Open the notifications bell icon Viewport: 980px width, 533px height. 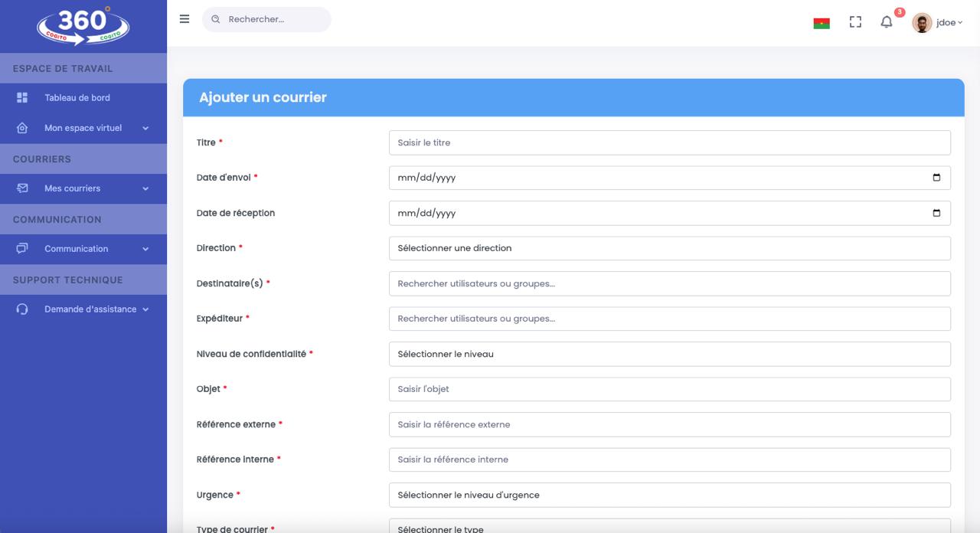886,22
